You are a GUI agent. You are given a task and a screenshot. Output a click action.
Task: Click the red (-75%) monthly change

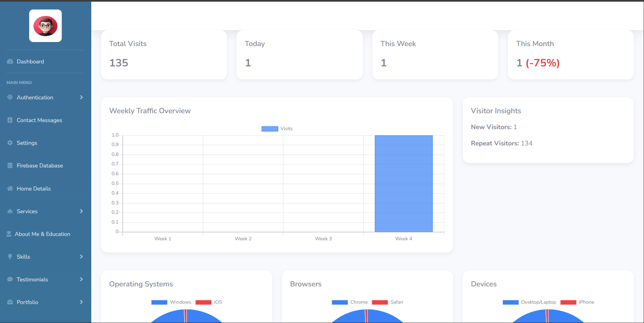pos(543,63)
